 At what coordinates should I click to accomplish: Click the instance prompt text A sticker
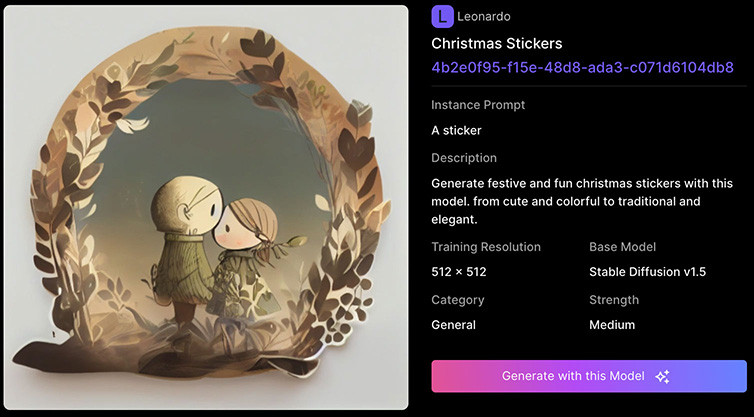click(x=456, y=130)
